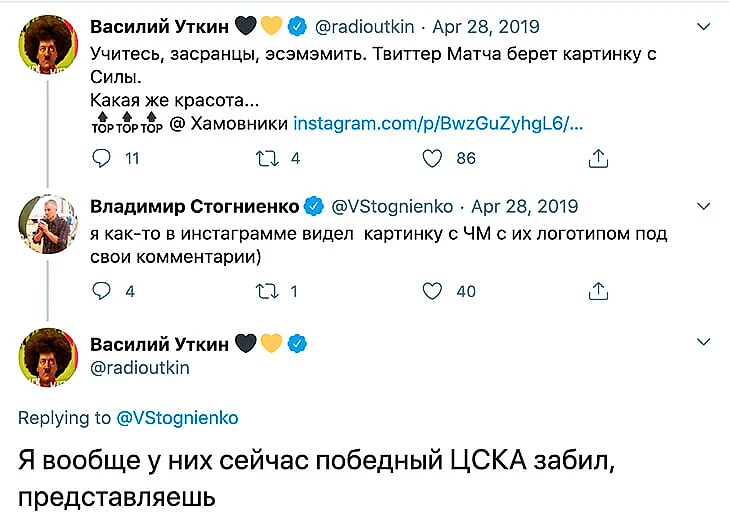
Task: Like the tweet with 86 likes
Action: [432, 158]
